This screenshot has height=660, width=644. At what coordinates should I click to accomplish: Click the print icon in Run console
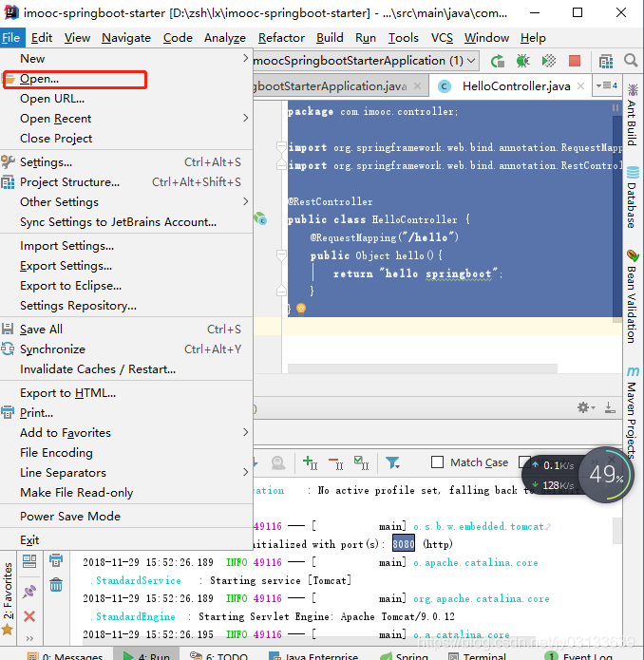[x=56, y=560]
